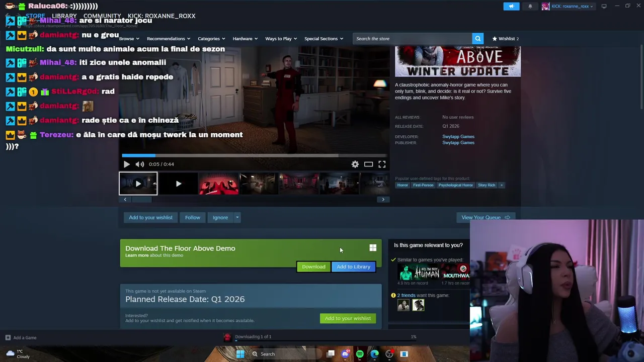Expand Special Sections dropdown
The width and height of the screenshot is (644, 362).
coord(324,38)
